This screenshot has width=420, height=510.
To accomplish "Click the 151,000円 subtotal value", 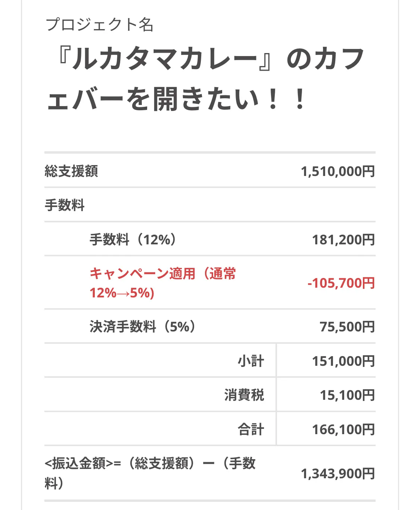I will point(343,361).
